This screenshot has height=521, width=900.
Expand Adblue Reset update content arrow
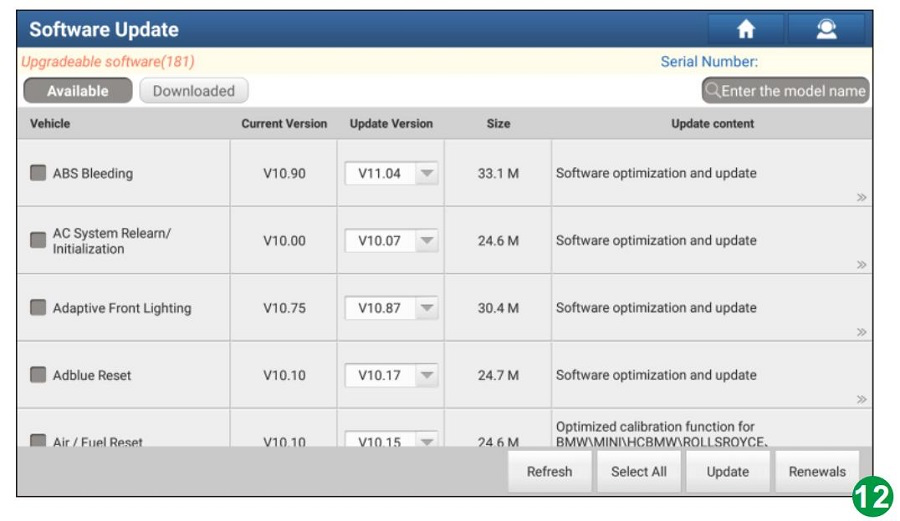click(x=861, y=399)
